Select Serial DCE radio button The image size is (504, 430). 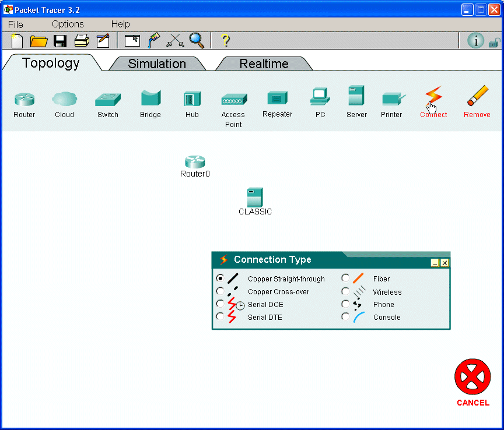220,304
